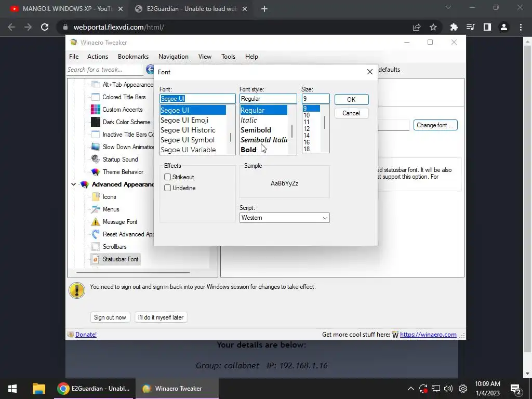The image size is (532, 399).
Task: Click the Inactive Title Bars icon
Action: tap(96, 135)
